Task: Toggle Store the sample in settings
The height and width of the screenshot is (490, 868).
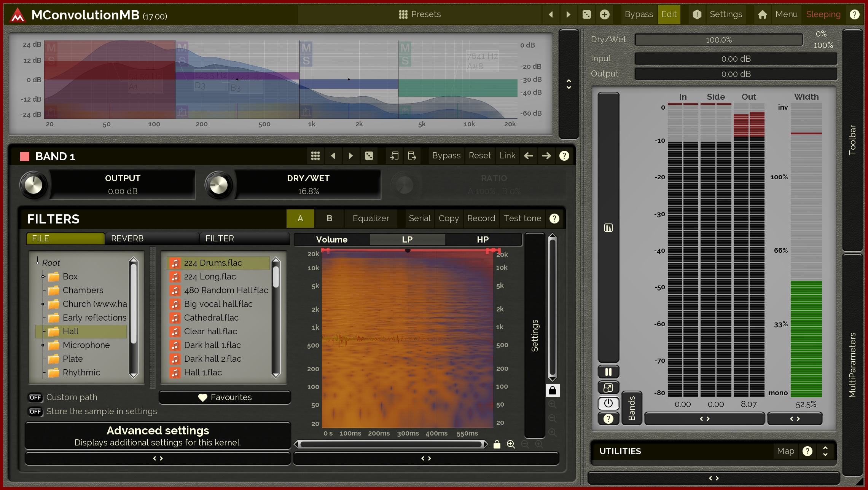Action: [x=35, y=412]
